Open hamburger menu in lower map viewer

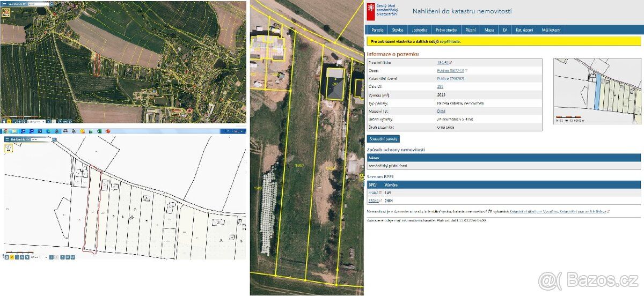point(8,139)
